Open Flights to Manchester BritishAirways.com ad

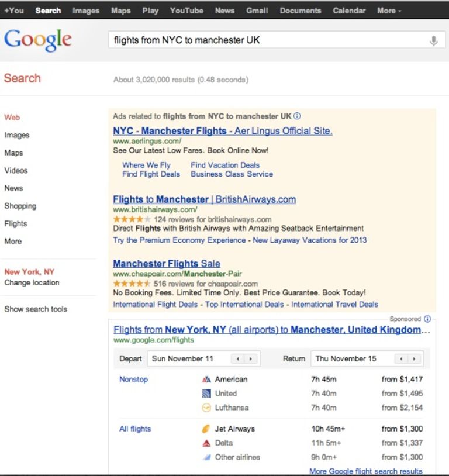tap(204, 199)
